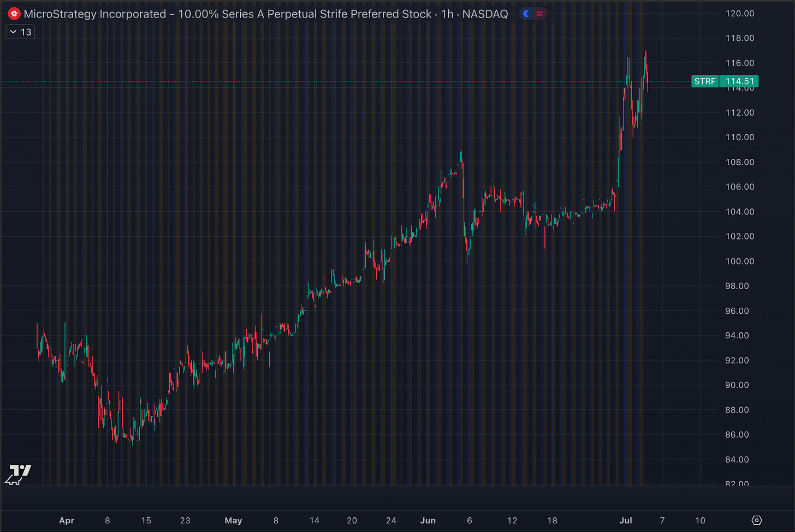Click the 12 date label on time axis
The height and width of the screenshot is (532, 795).
coord(512,521)
